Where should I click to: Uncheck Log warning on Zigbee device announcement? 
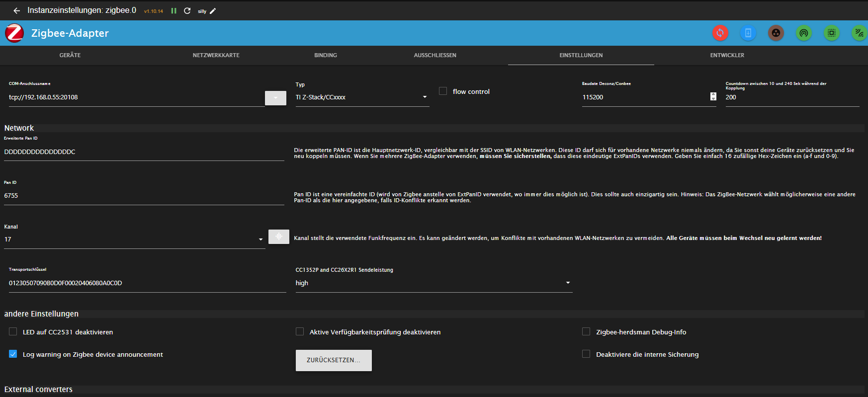(x=13, y=354)
